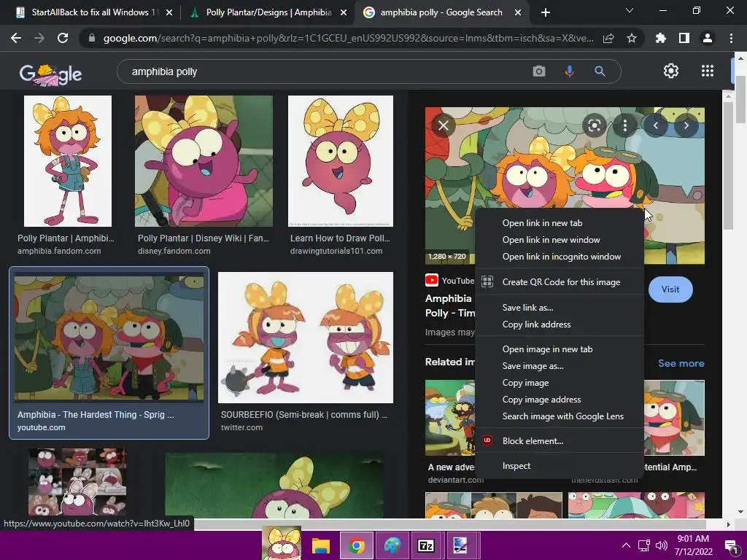747x560 pixels.
Task: Open Chrome's three-dot menu
Action: point(731,39)
